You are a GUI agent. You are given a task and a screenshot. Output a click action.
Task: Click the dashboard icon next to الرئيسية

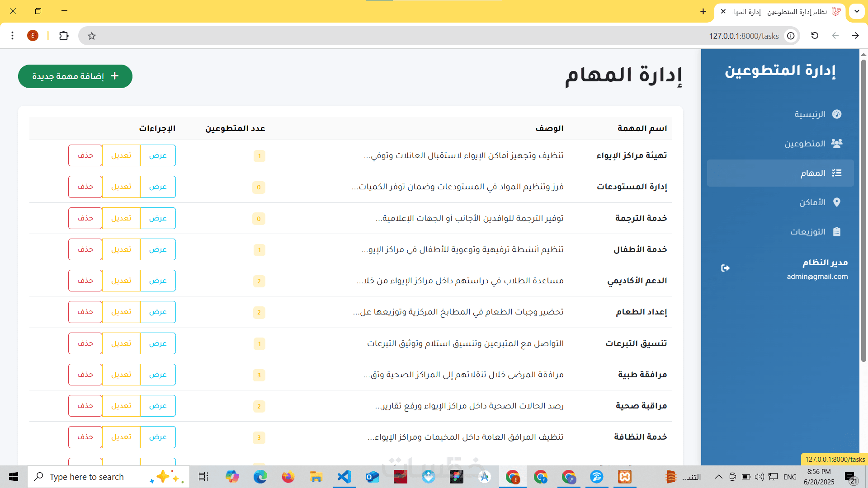pos(837,114)
